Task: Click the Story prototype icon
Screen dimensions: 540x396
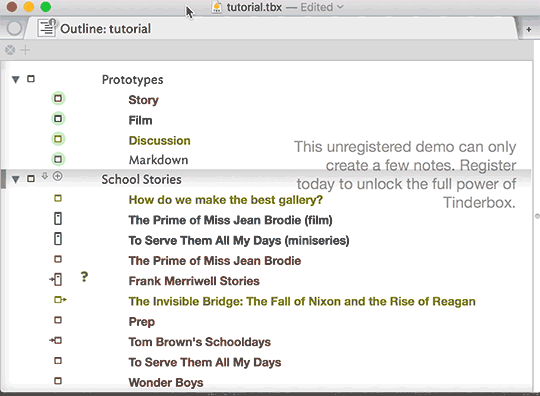Action: click(58, 98)
